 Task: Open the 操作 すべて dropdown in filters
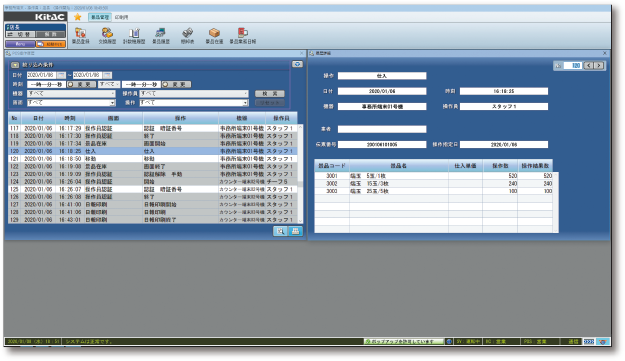[194, 102]
